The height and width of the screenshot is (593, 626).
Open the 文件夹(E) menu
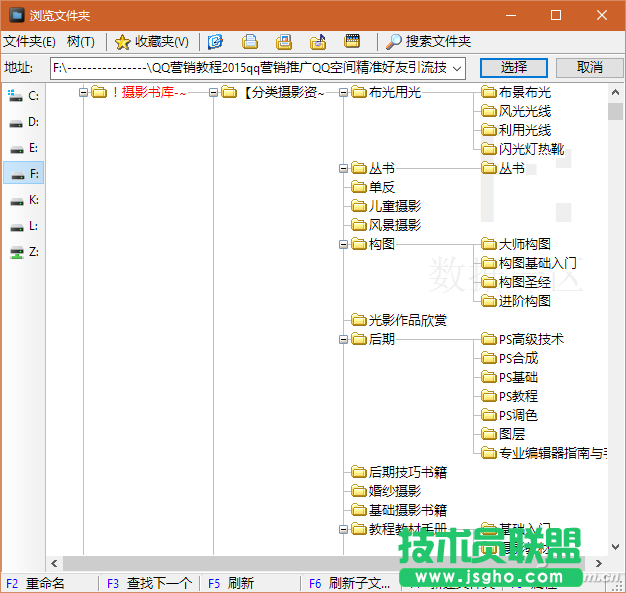[30, 42]
